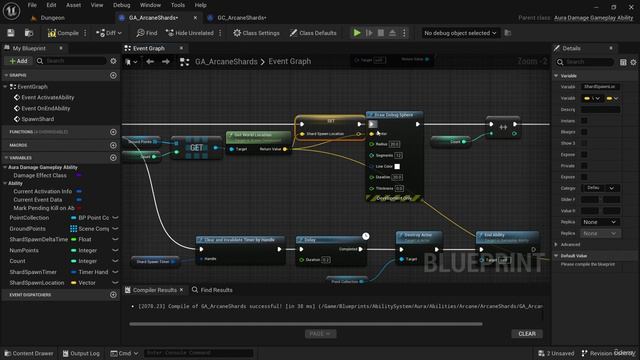Image resolution: width=640 pixels, height=360 pixels.
Task: Click the CLEAR button in Compiler Results
Action: (x=527, y=334)
